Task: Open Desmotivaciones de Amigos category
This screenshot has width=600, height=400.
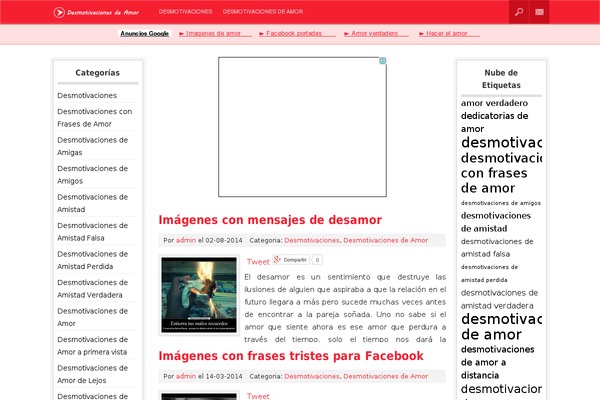Action: pos(93,175)
